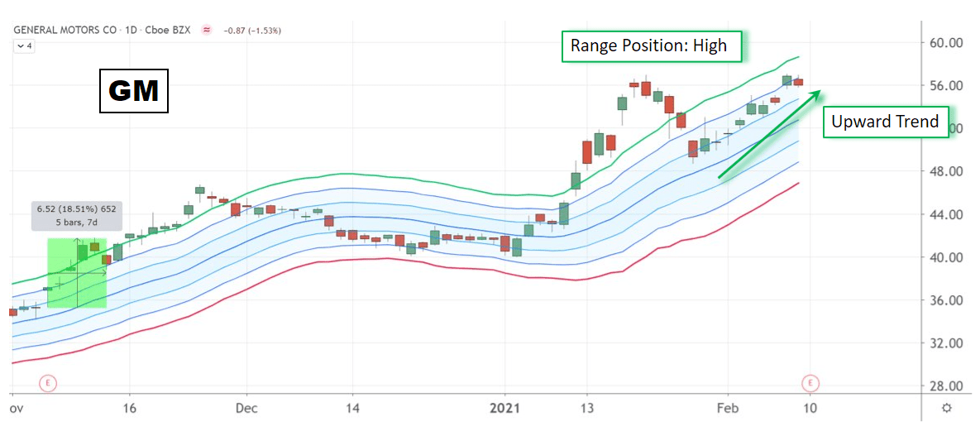Click the Dec label on time axis
Screen dimensions: 980x431
pyautogui.click(x=246, y=409)
